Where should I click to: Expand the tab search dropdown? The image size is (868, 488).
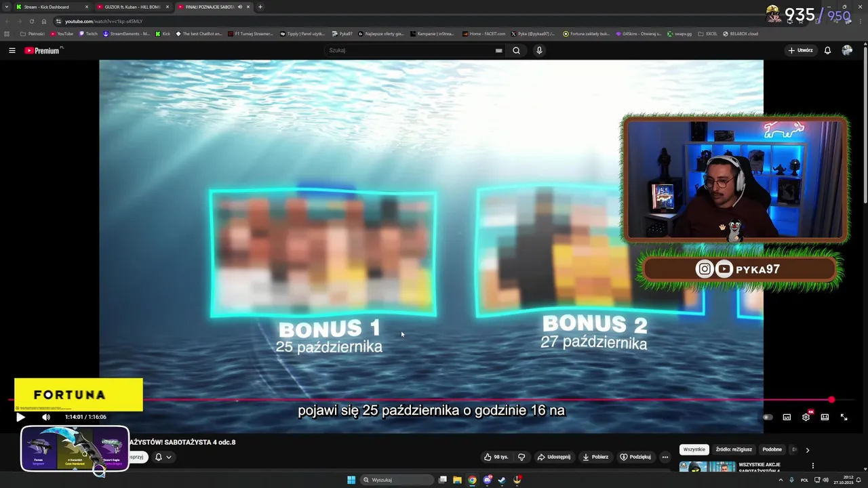click(7, 7)
